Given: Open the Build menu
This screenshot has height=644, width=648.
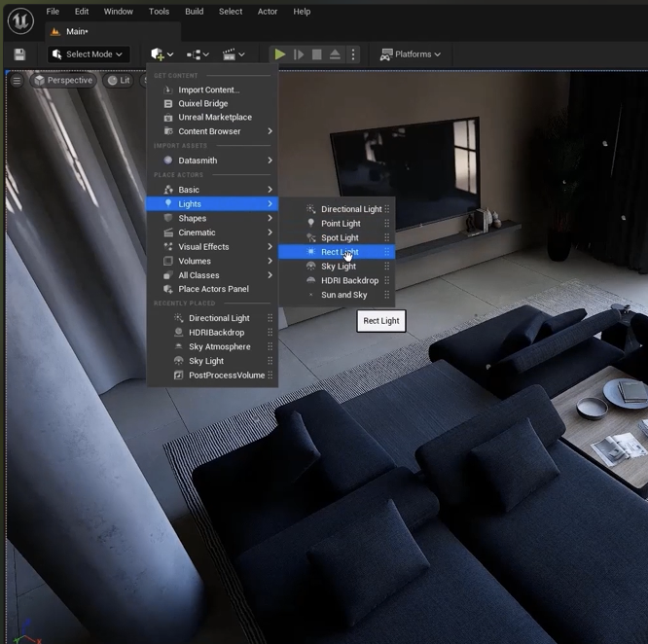Looking at the screenshot, I should coord(195,12).
